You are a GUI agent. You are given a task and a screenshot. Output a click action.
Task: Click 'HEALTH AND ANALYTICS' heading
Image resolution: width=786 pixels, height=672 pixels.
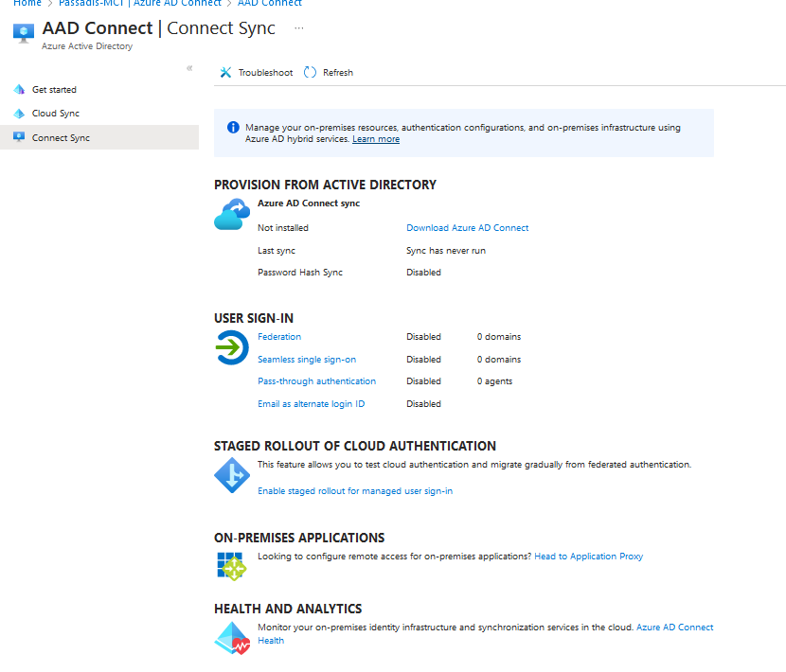point(288,609)
